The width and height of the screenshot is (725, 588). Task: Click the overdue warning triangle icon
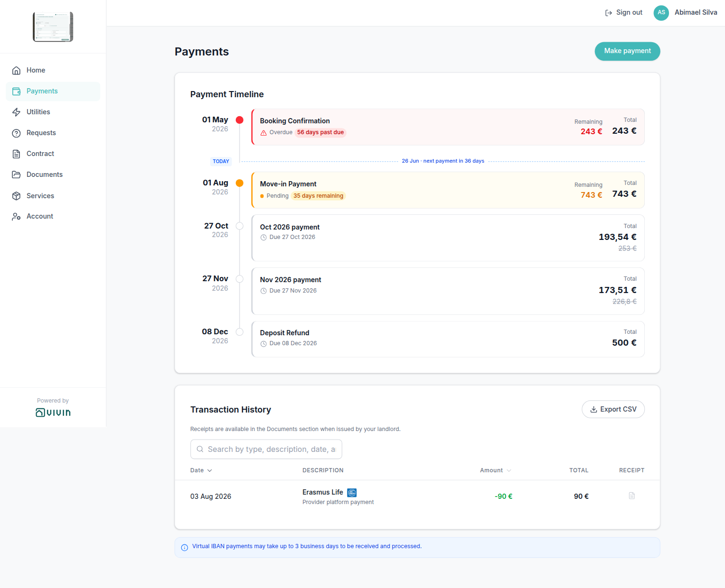[x=263, y=133]
